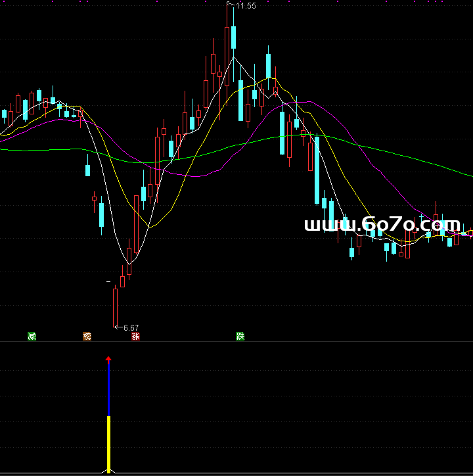Select the yellow segment of the indicator bar
Image resolution: width=473 pixels, height=476 pixels.
coord(108,444)
